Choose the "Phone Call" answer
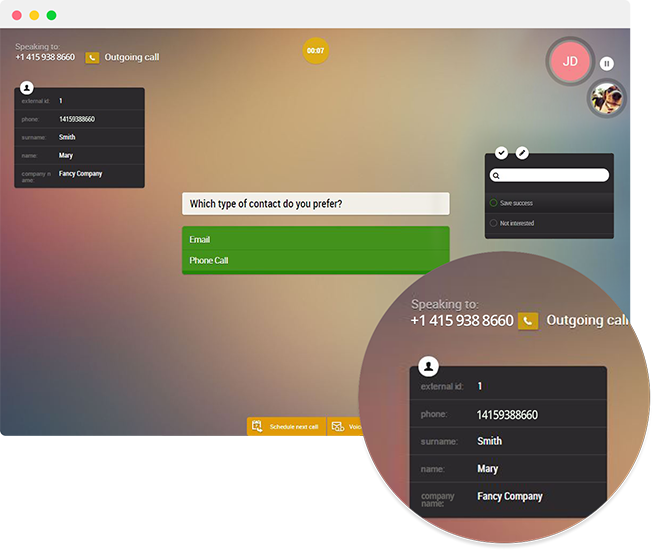The width and height of the screenshot is (653, 550). (x=315, y=260)
